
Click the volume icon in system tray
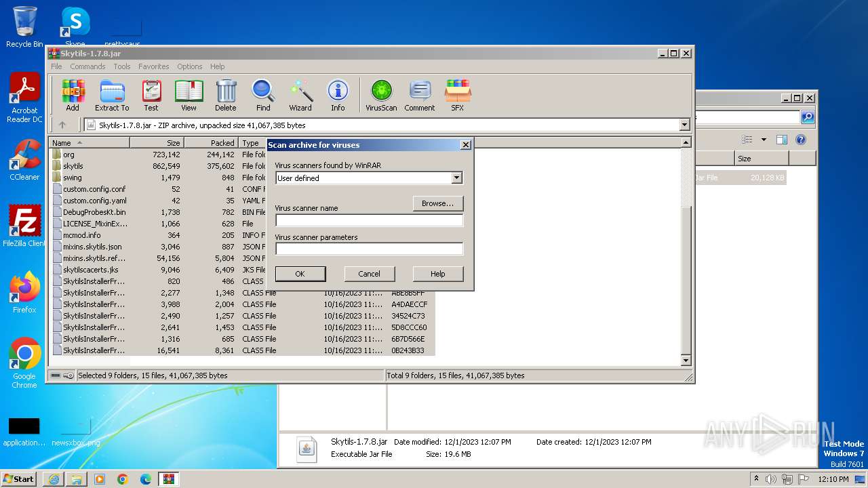(x=771, y=479)
